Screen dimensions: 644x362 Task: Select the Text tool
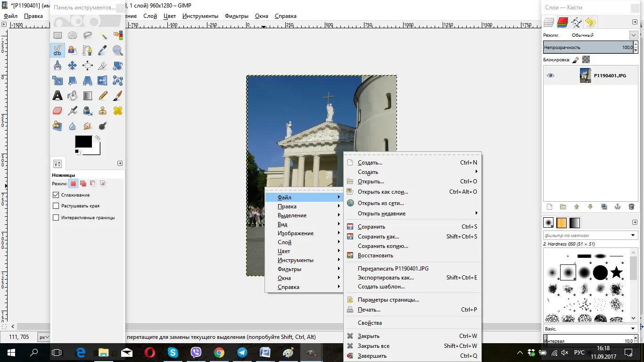pos(58,96)
